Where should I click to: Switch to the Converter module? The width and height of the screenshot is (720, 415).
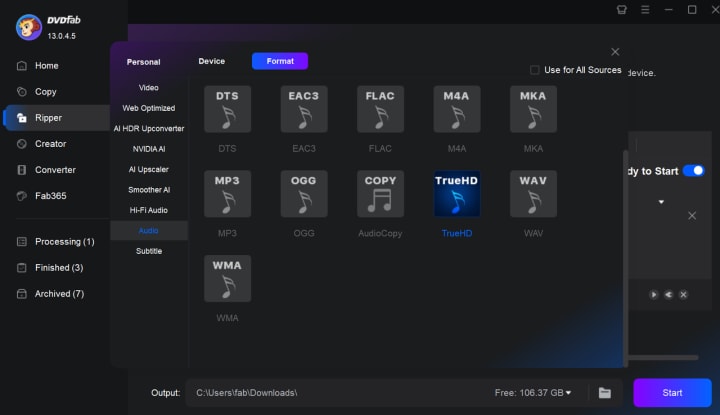click(56, 170)
